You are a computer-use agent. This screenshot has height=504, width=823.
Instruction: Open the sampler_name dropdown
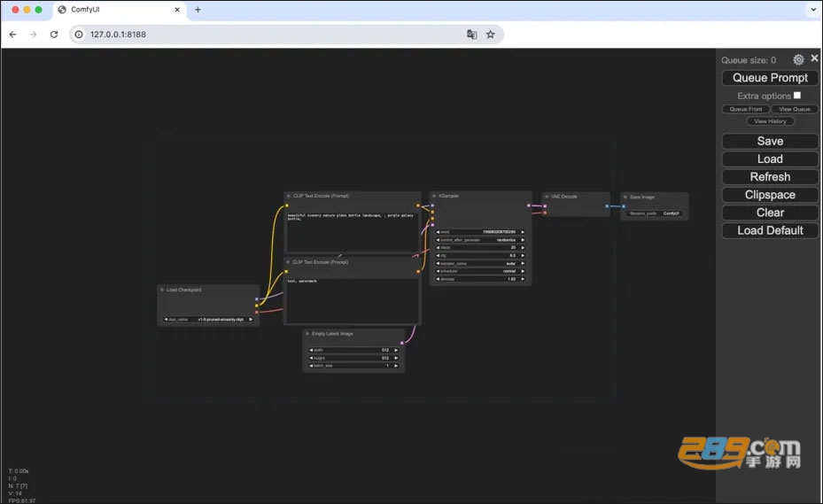coord(480,264)
